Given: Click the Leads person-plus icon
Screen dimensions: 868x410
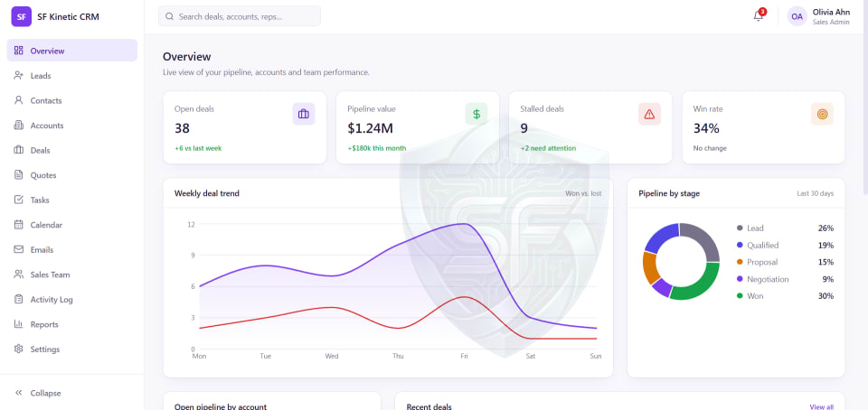Looking at the screenshot, I should pos(19,76).
